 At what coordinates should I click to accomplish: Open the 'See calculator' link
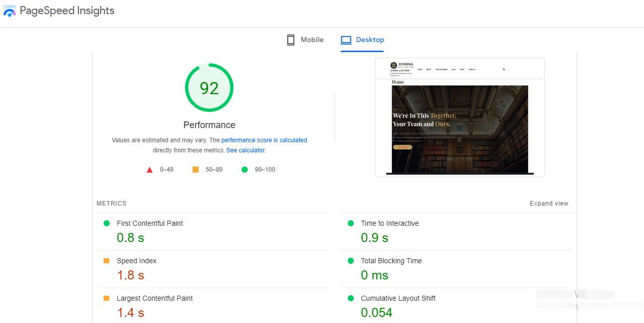[x=245, y=150]
